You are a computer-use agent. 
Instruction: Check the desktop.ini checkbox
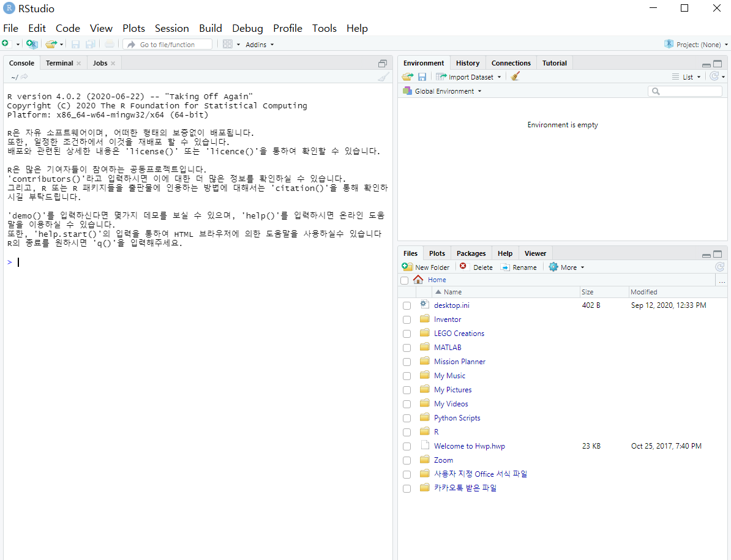[407, 305]
